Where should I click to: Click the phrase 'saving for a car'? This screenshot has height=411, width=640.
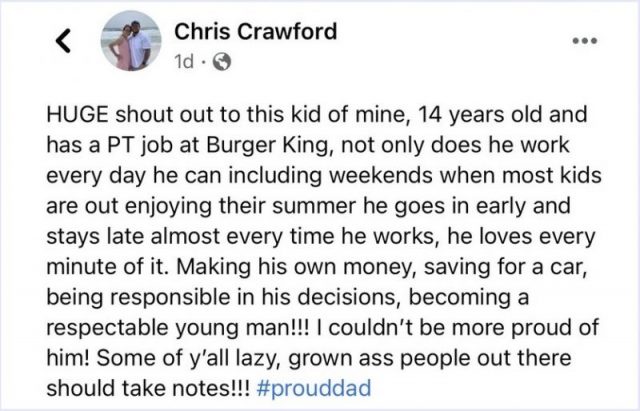tap(505, 267)
